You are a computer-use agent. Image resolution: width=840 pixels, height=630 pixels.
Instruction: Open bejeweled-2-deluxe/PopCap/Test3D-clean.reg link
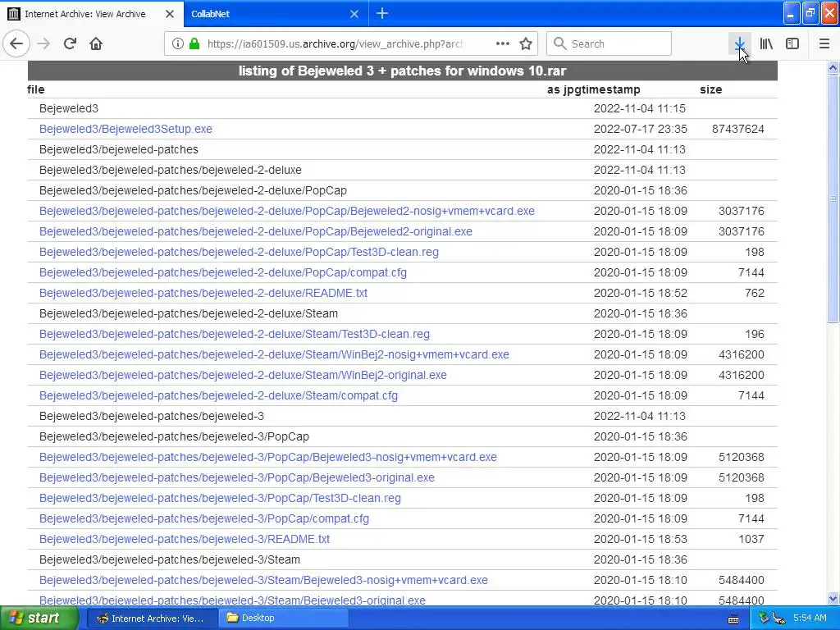coord(239,252)
